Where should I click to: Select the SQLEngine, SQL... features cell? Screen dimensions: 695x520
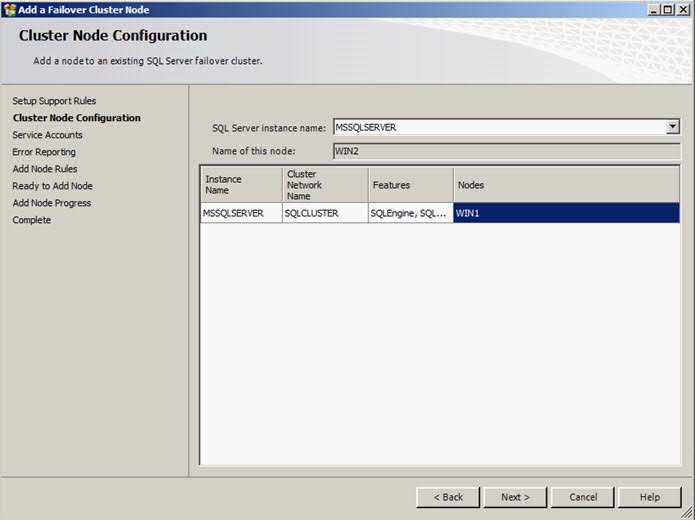[x=411, y=213]
